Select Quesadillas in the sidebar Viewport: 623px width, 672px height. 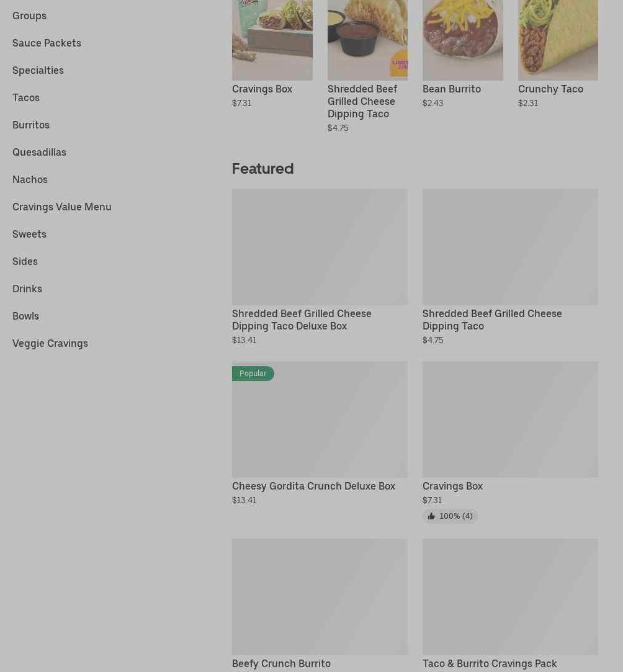point(40,152)
